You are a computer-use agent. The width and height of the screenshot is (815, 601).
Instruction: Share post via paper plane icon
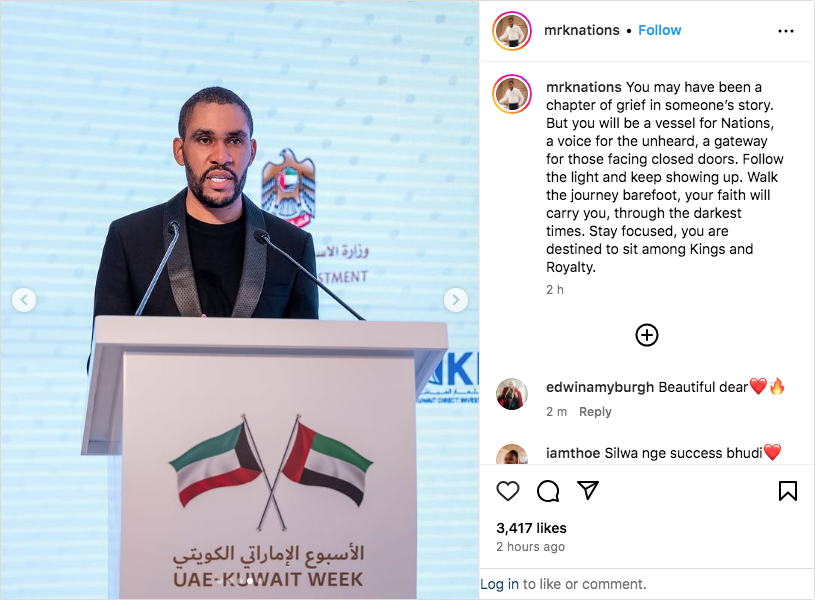(588, 490)
